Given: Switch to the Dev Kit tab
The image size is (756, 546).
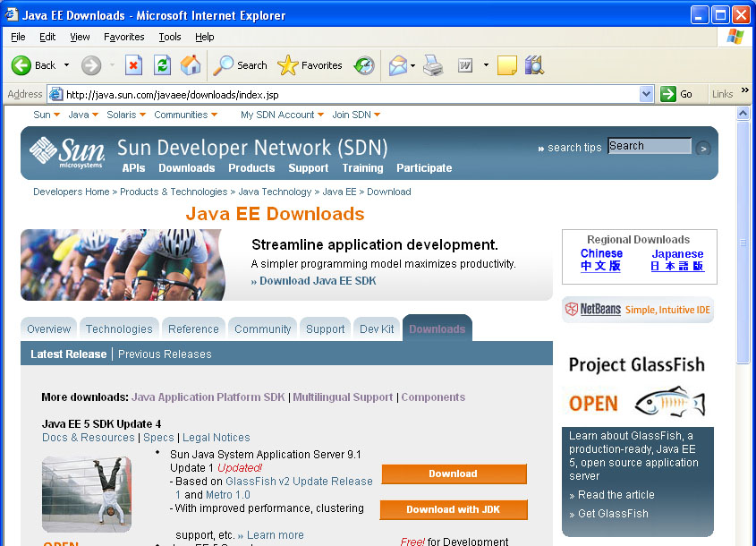Looking at the screenshot, I should point(377,328).
